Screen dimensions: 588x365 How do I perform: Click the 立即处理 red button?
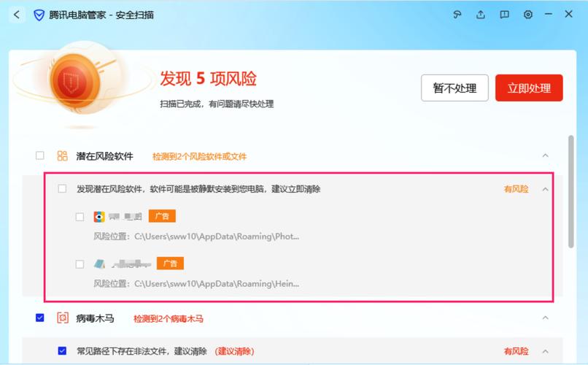(529, 88)
